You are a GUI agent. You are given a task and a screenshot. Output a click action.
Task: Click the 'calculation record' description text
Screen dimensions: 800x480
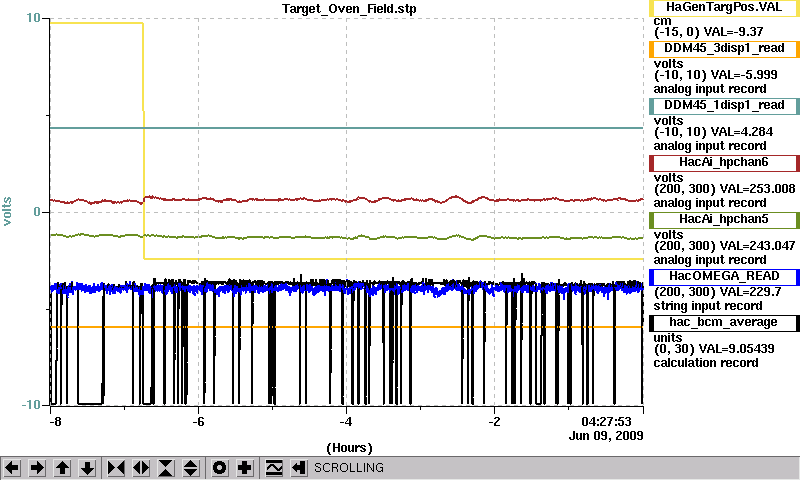pos(706,363)
